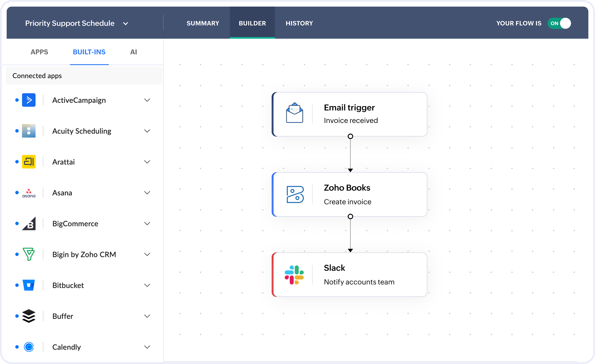Click the ActiveCampaign app name
595x364 pixels.
coord(79,100)
